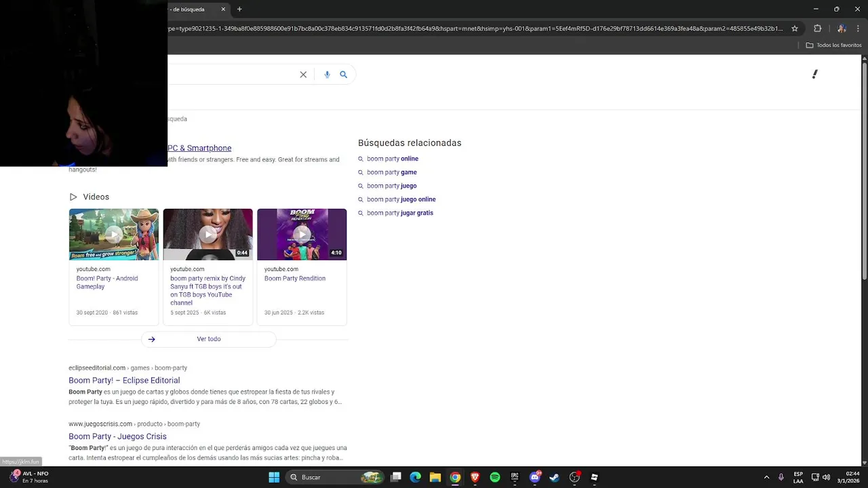Click the search icon beside 'boom party online'
Viewport: 868px width, 488px height.
361,159
